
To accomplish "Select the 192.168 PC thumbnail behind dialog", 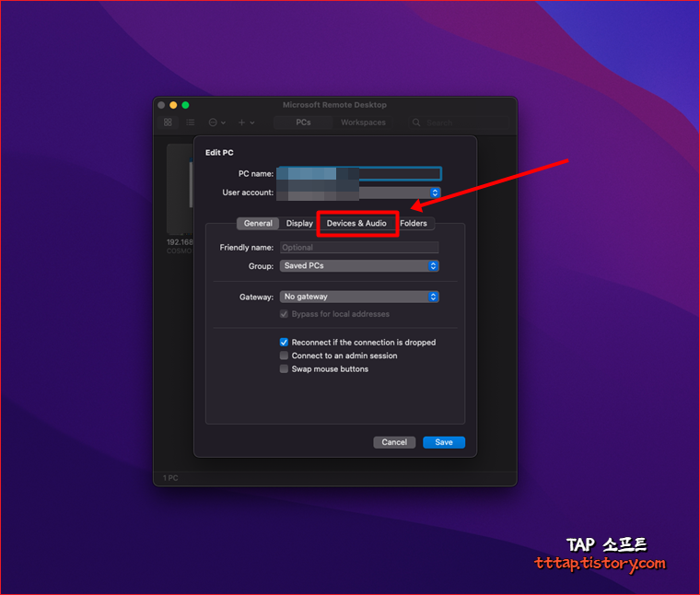I will pyautogui.click(x=180, y=189).
